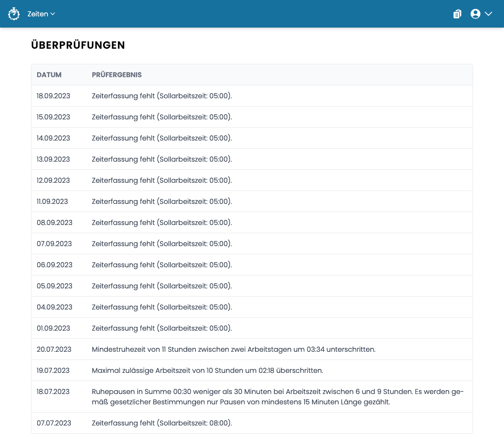Click the DATUM column header

tap(49, 75)
